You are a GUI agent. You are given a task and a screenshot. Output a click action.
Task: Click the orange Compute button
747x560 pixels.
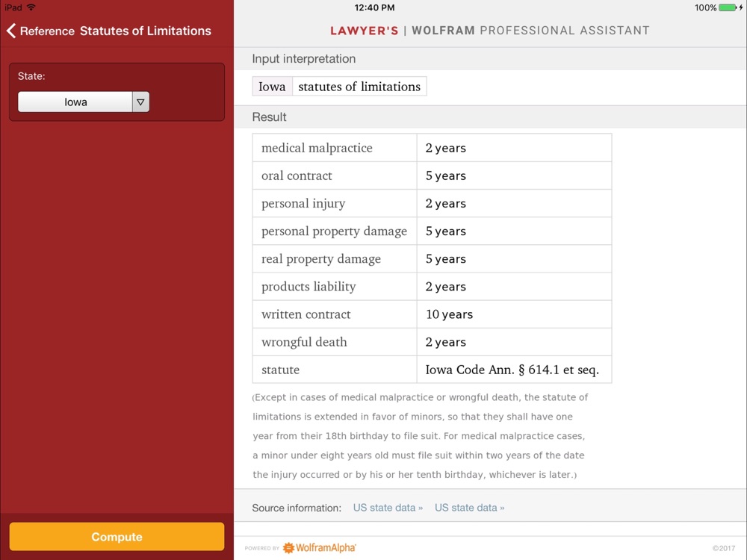(117, 537)
